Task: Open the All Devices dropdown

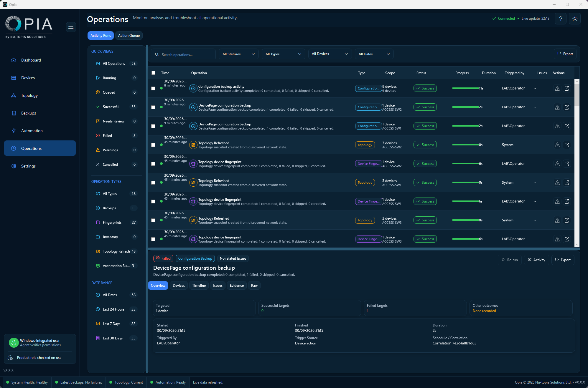Action: pos(330,54)
